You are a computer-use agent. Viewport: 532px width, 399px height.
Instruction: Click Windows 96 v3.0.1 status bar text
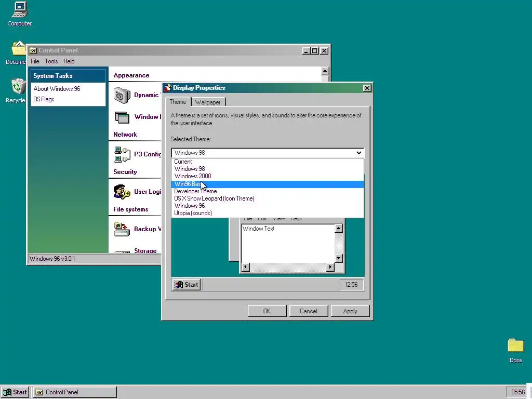point(52,259)
